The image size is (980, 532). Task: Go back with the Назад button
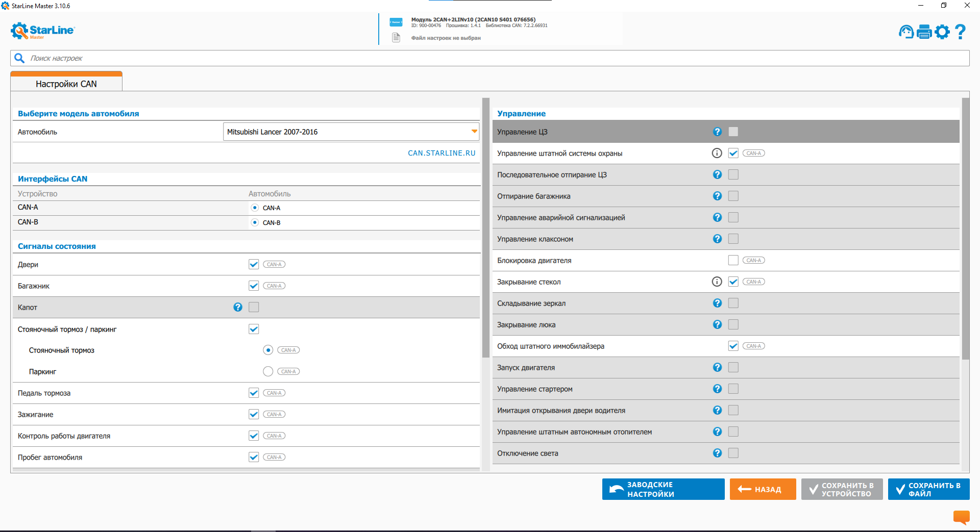(x=763, y=489)
